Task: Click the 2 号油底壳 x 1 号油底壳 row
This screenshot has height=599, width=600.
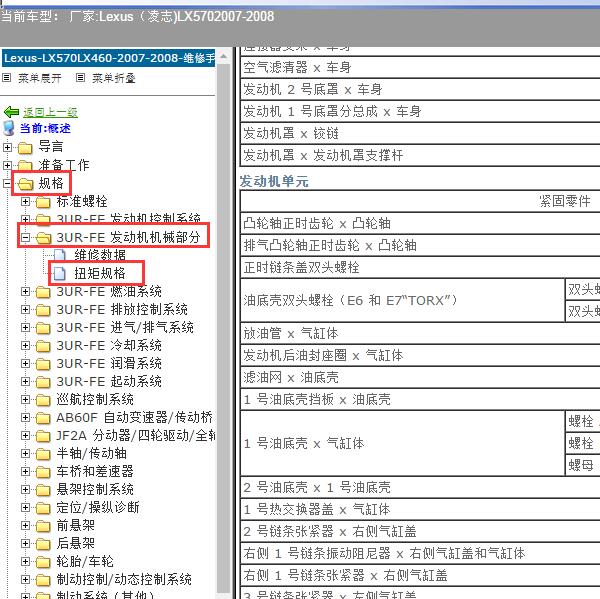Action: click(x=420, y=488)
